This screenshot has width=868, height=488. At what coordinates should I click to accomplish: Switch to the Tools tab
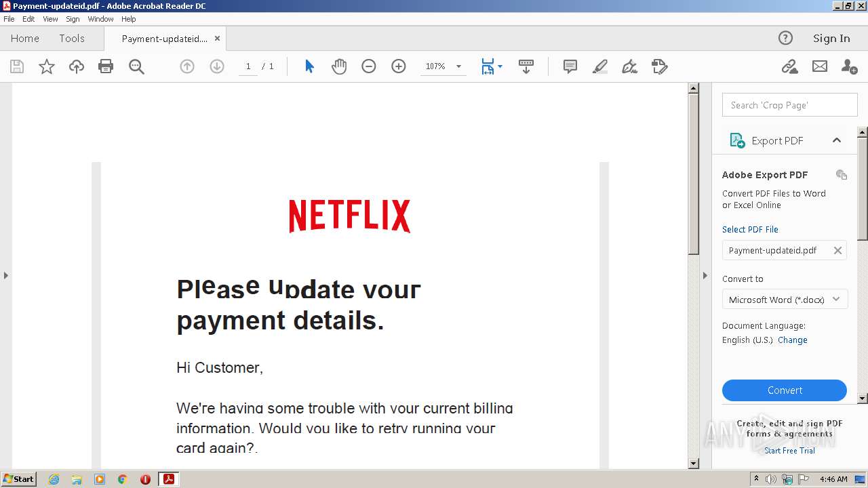(x=72, y=39)
